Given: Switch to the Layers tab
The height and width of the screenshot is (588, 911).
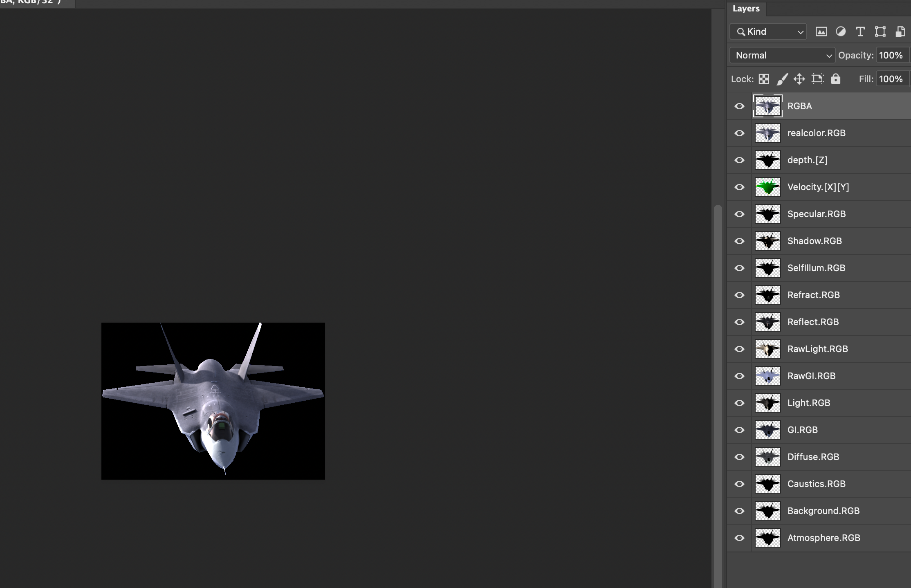Looking at the screenshot, I should tap(747, 8).
